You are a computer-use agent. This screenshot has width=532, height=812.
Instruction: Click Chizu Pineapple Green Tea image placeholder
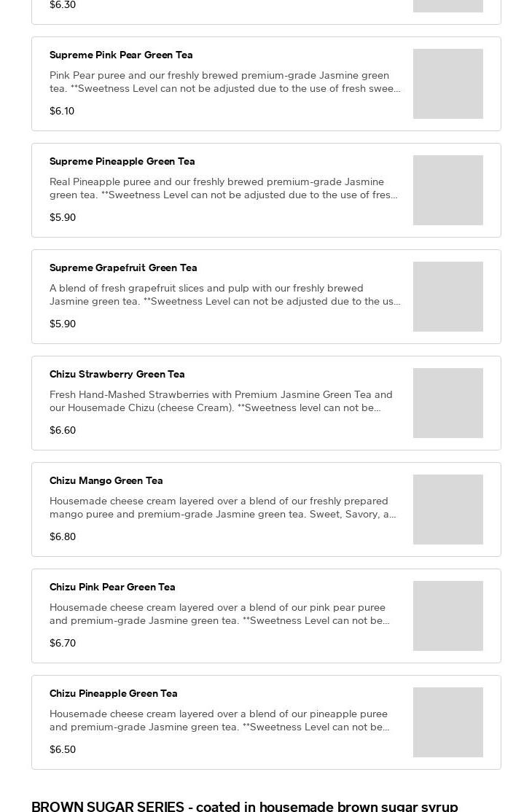click(447, 722)
